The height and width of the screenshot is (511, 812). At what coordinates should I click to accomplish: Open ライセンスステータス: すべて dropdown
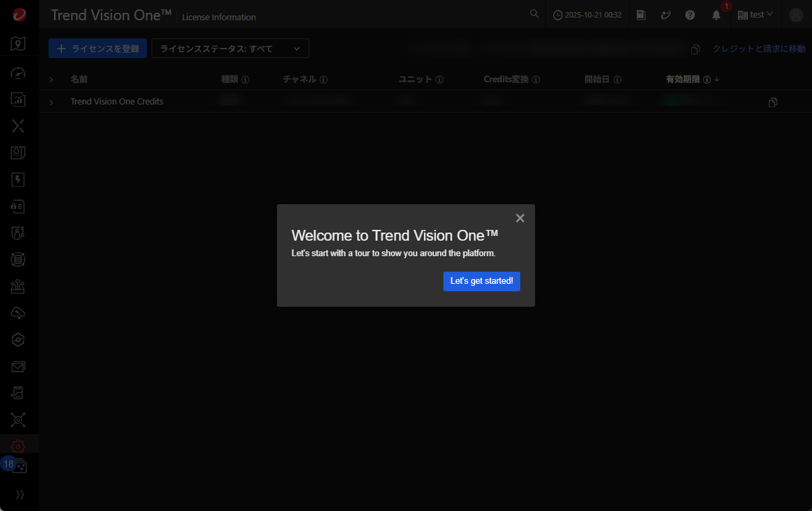(230, 49)
